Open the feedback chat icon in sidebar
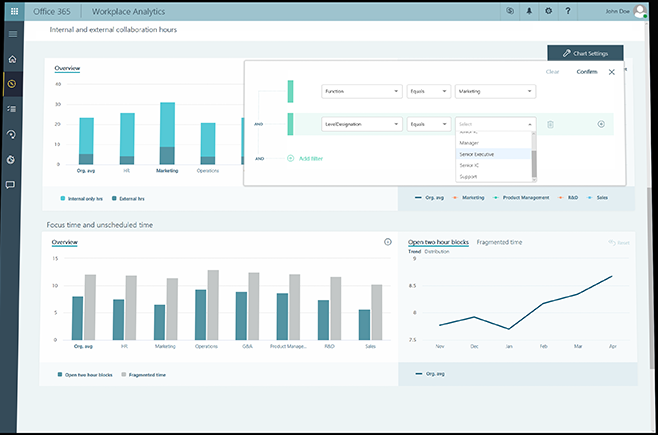The width and height of the screenshot is (658, 435). (x=12, y=185)
